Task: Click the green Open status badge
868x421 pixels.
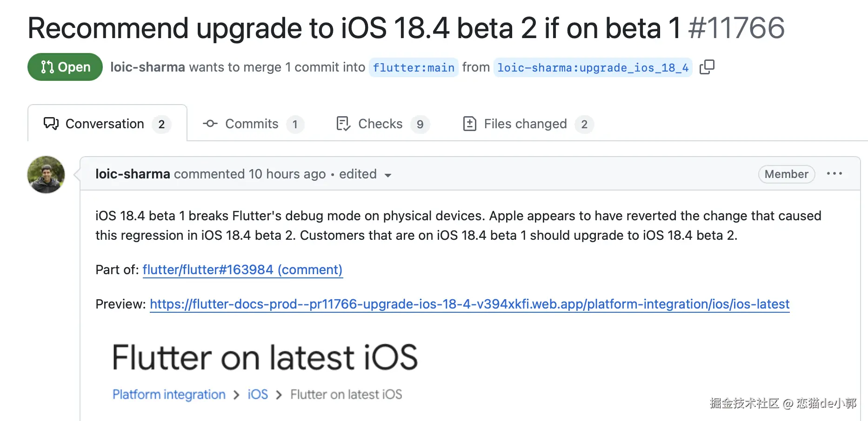Action: coord(65,67)
